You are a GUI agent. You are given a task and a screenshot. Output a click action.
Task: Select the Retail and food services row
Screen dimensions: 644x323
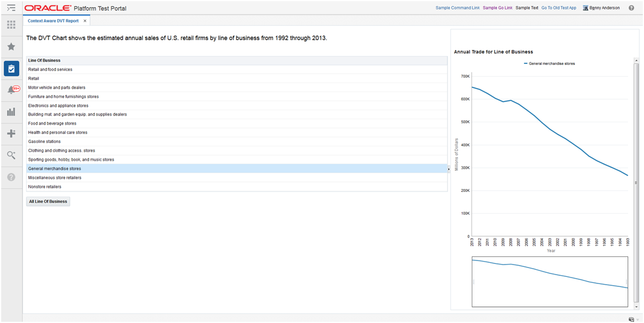click(x=236, y=70)
